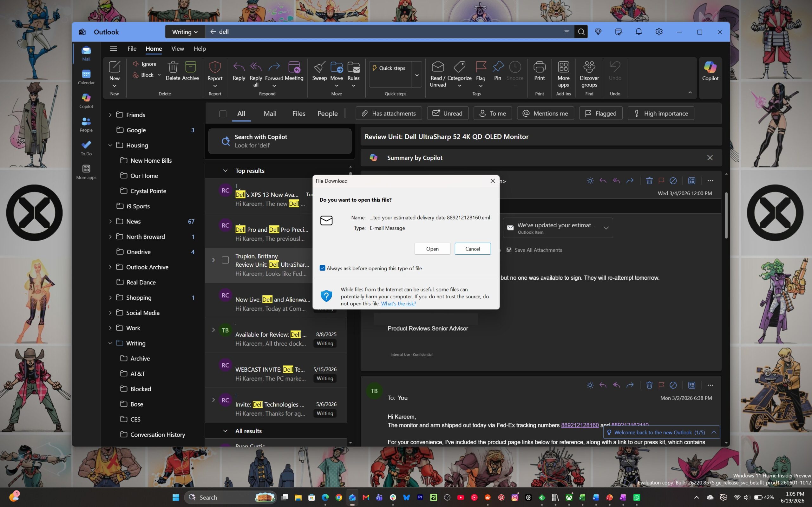Viewport: 812px width, 507px height.
Task: Expand the Outlook Archive folder
Action: point(110,267)
